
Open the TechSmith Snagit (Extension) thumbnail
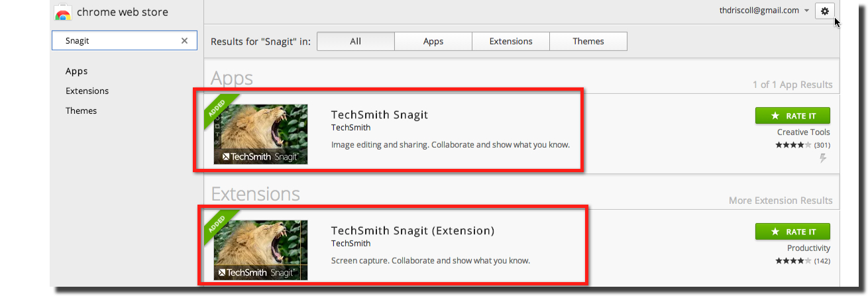261,250
